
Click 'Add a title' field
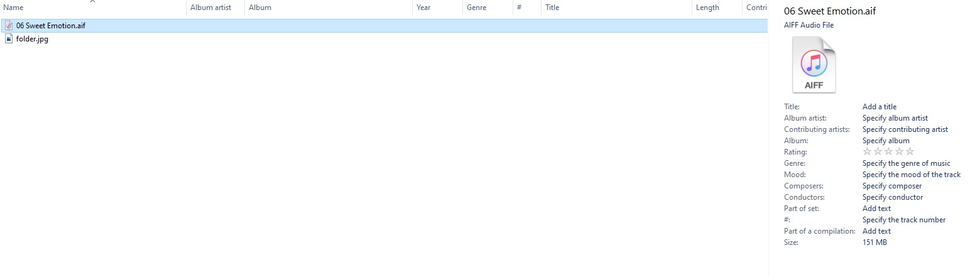[x=879, y=107]
